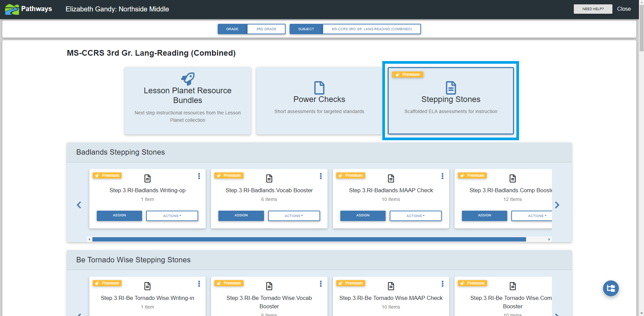644x316 pixels.
Task: Click document icon on Tornado Wise Writing-in card
Action: click(147, 286)
